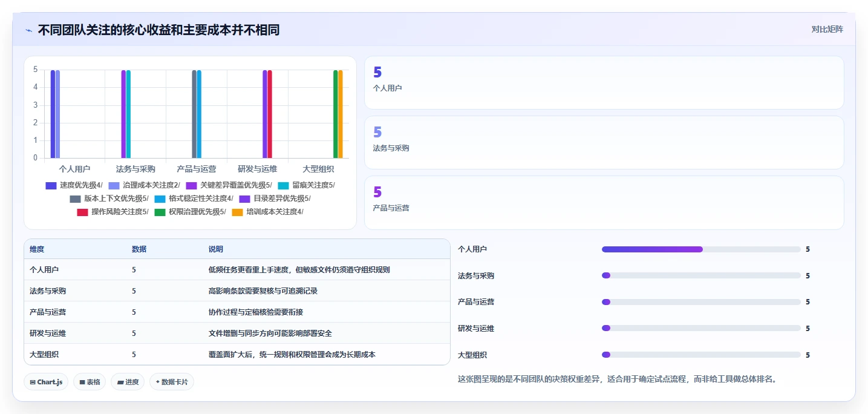The width and height of the screenshot is (868, 414).
Task: Click the pulse icon beside the page title
Action: [28, 30]
